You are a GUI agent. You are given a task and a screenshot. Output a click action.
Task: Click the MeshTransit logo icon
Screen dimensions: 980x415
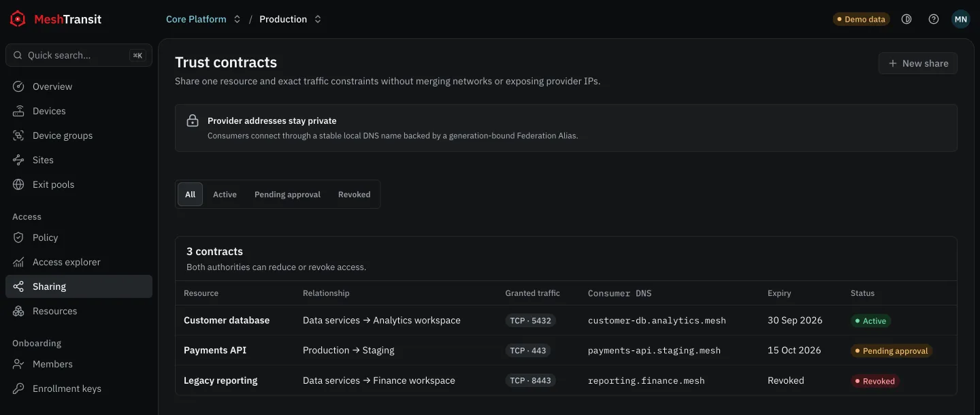[x=18, y=19]
